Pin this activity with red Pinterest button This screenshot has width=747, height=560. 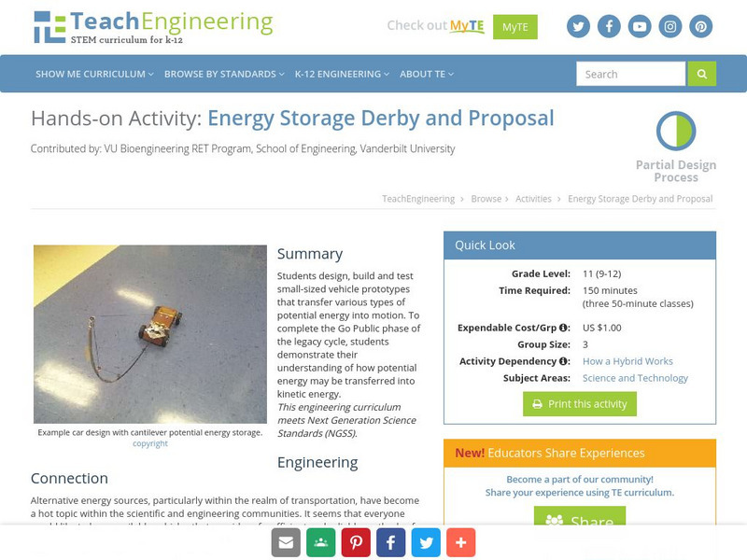tap(355, 542)
